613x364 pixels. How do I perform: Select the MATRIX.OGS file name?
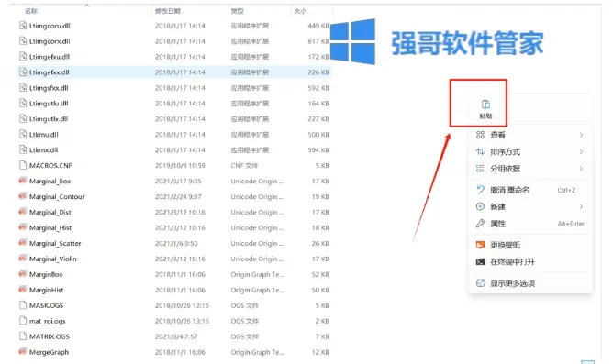click(x=50, y=336)
